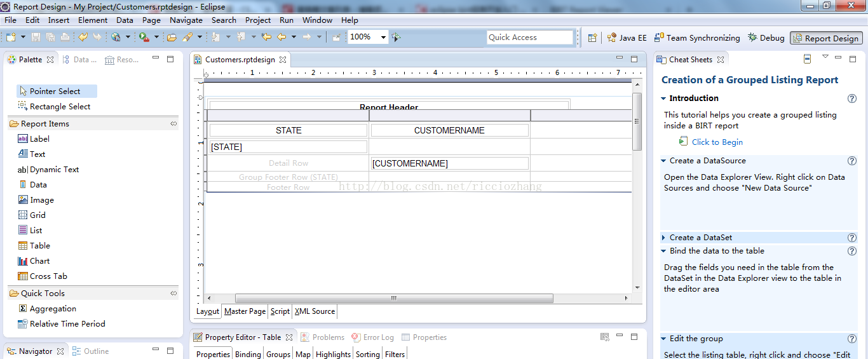
Task: Pin the Quick Tools drawer open
Action: [x=173, y=294]
